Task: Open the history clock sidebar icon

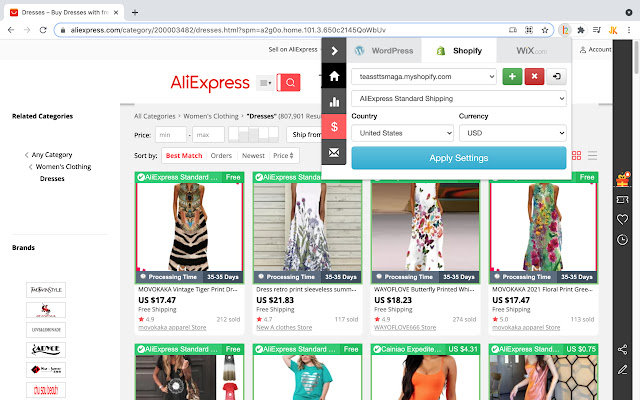Action: click(622, 240)
